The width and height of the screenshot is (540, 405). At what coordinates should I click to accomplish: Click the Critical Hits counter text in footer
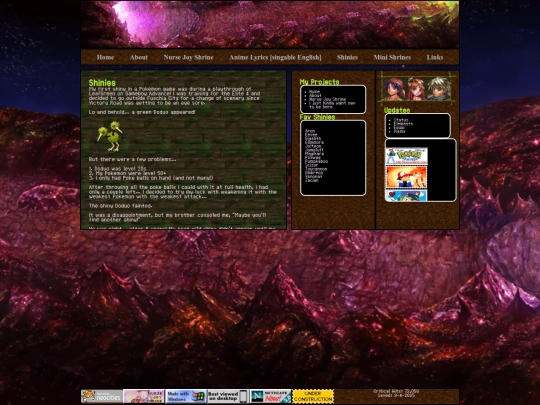396,392
